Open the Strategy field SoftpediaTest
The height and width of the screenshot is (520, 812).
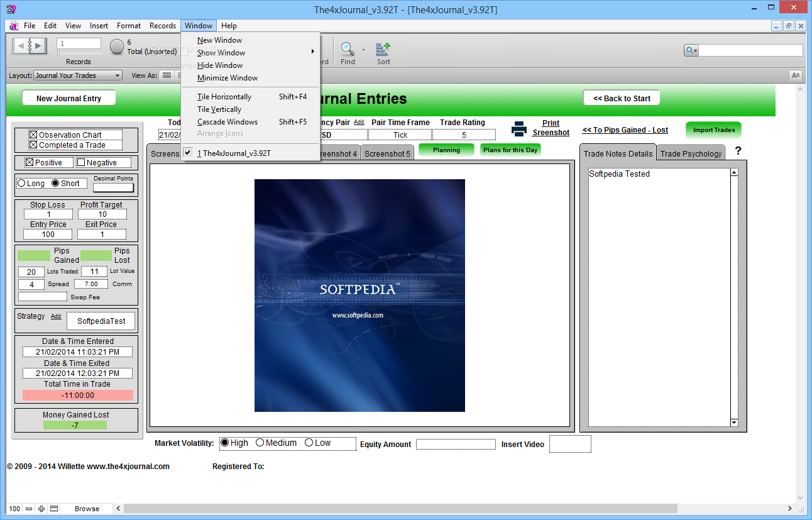(101, 321)
